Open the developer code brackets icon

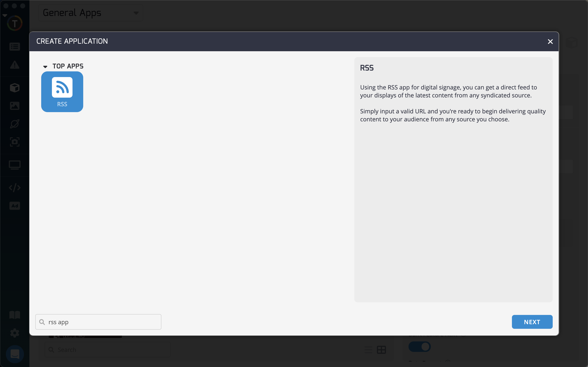15,188
